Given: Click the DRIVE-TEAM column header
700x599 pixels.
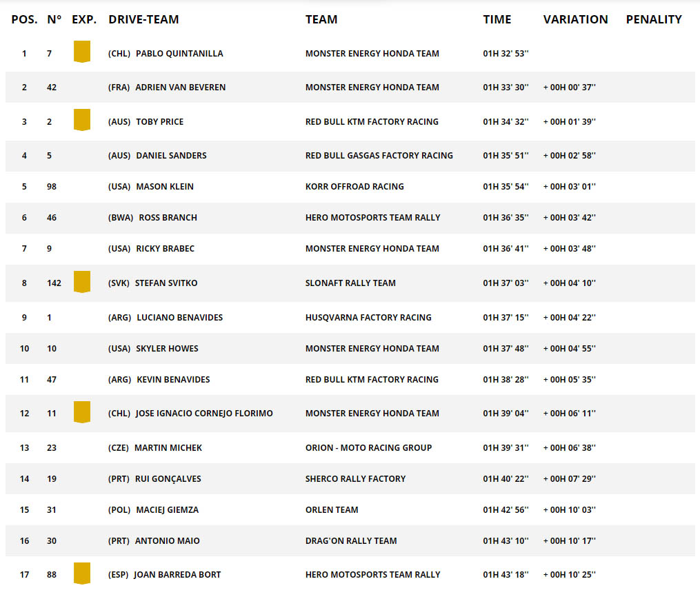Looking at the screenshot, I should [x=143, y=19].
